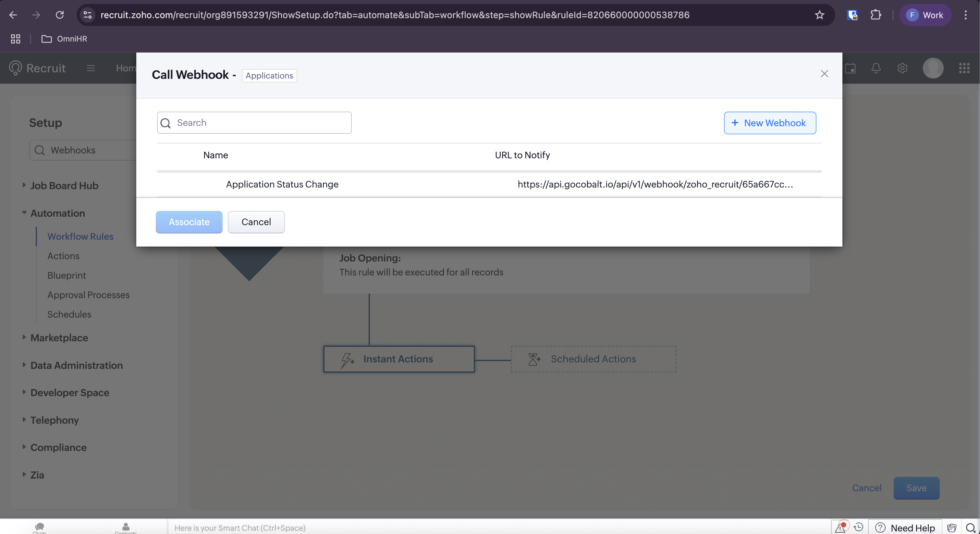Select Approval Processes in sidebar
This screenshot has width=980, height=534.
pos(88,295)
